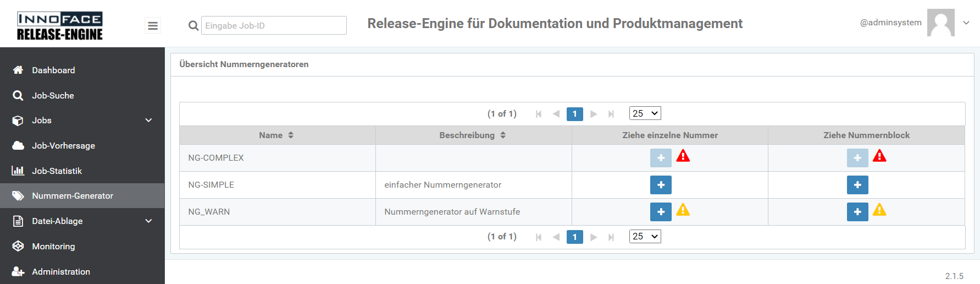
Task: Click red error icon in NG-COMPLEX single column
Action: [683, 156]
